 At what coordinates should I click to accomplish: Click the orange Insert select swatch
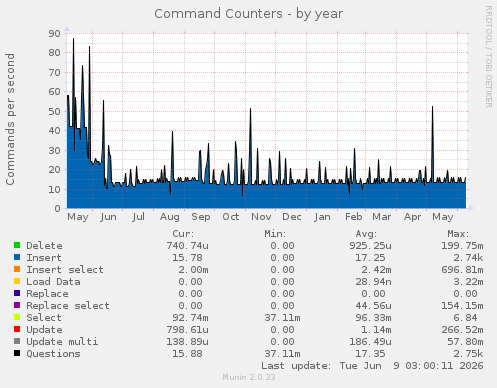(17, 269)
